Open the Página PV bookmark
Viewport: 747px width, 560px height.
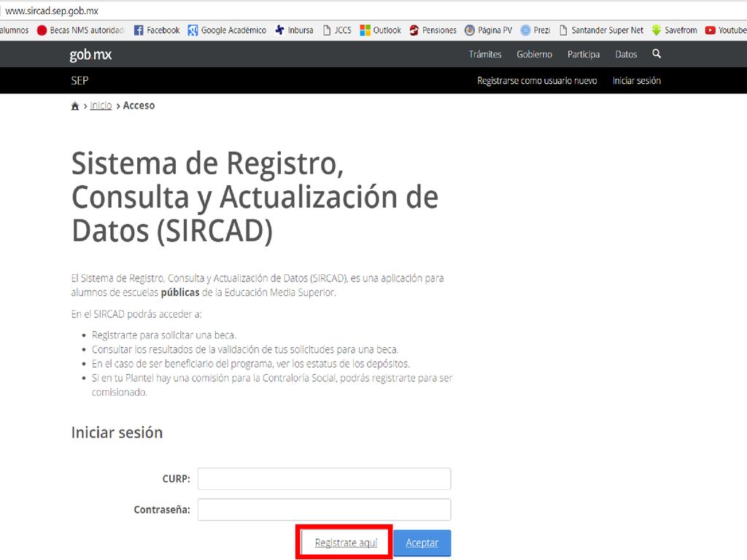(489, 31)
